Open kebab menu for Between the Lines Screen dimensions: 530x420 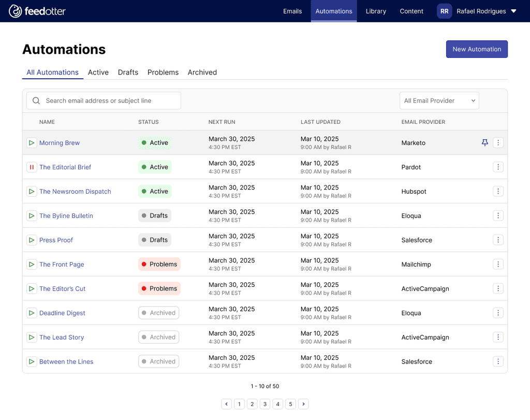coord(498,361)
